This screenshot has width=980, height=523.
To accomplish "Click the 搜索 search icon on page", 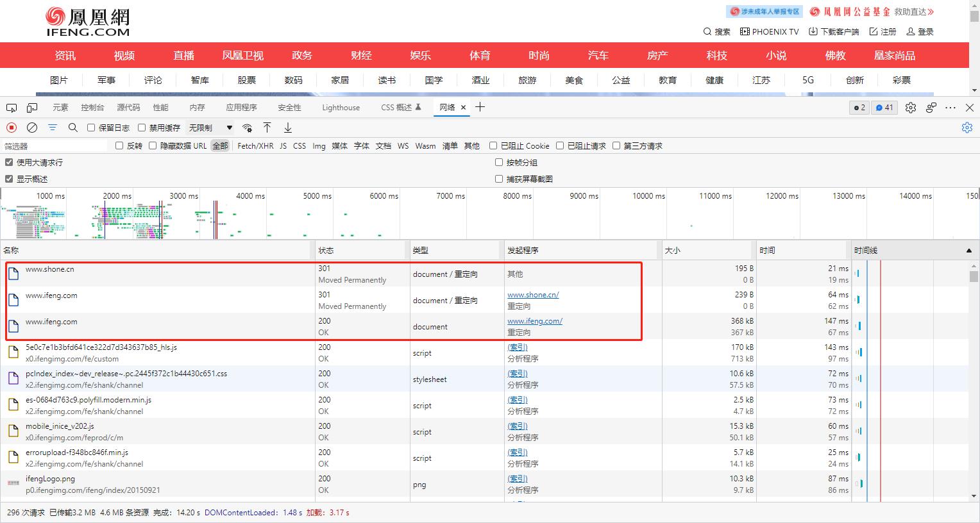I will [707, 31].
